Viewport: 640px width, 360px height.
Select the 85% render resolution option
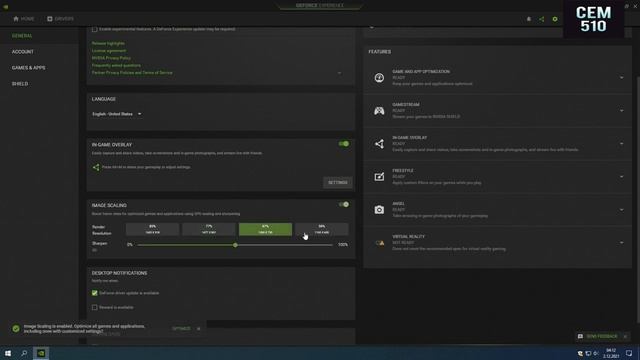point(152,229)
